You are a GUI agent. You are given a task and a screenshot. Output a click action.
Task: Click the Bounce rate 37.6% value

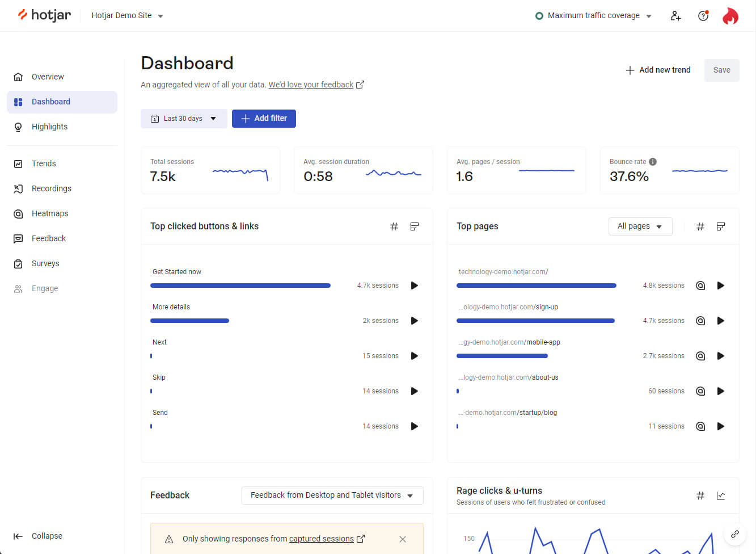[629, 177]
